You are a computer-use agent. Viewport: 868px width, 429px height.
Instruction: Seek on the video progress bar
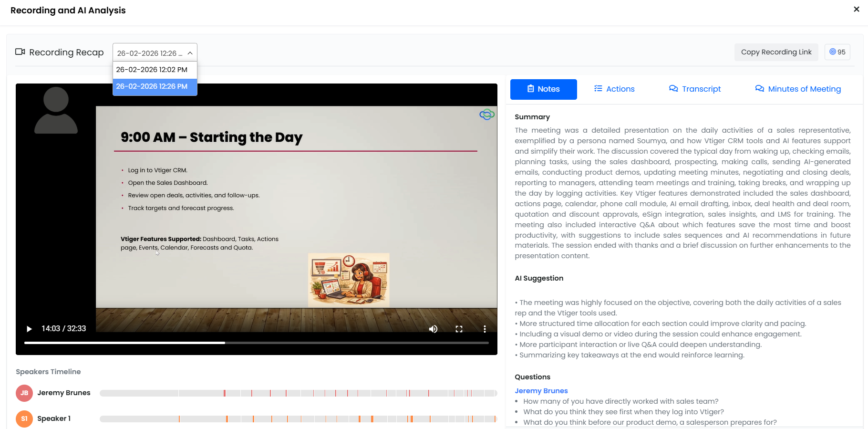point(334,343)
